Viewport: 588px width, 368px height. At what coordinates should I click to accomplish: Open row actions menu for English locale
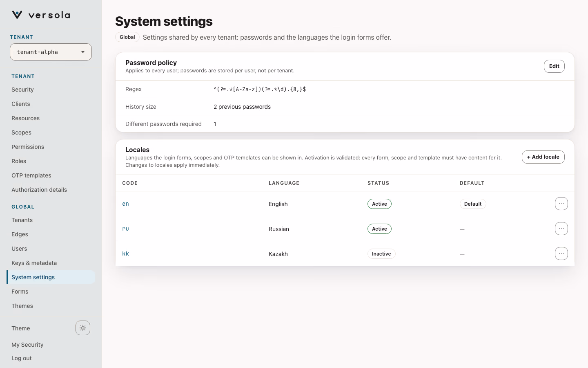561,204
